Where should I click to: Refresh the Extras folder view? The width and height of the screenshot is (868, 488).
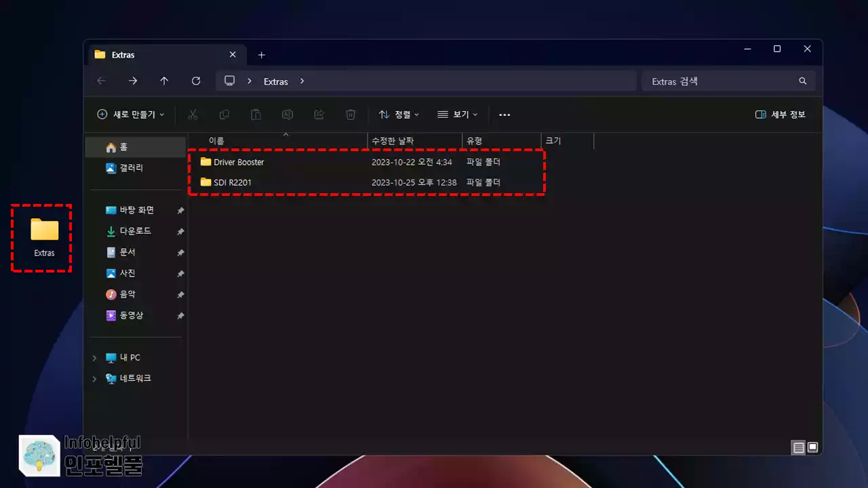pos(196,81)
